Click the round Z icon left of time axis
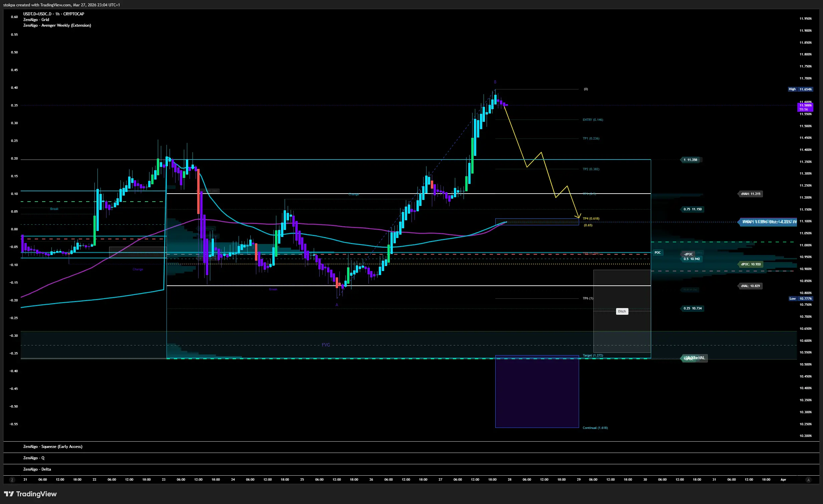The height and width of the screenshot is (504, 823). [x=12, y=480]
